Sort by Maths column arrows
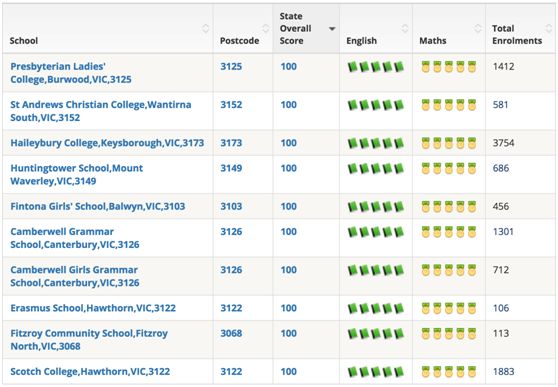Screen dimensions: 558x387 click(x=478, y=28)
